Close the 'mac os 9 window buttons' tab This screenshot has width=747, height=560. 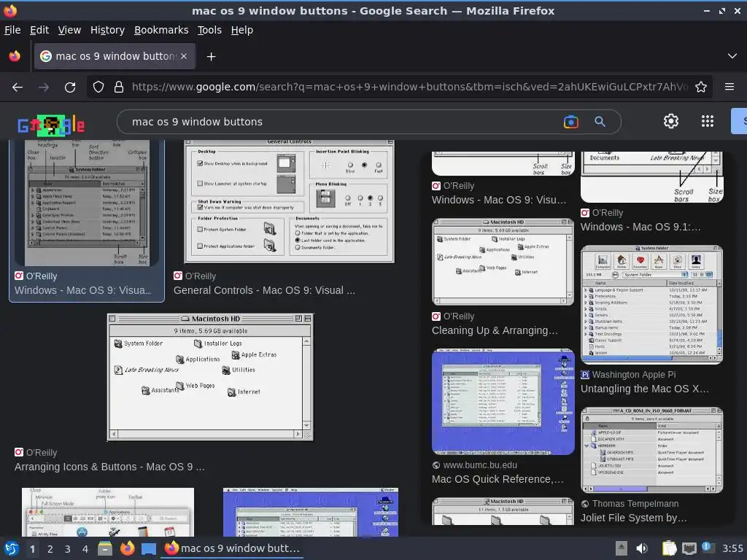(x=184, y=56)
